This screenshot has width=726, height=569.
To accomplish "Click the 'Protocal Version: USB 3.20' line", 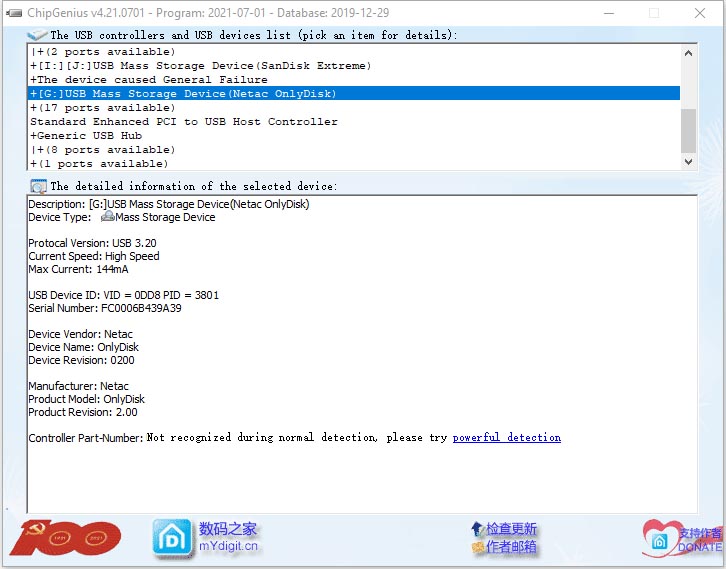I will 92,243.
